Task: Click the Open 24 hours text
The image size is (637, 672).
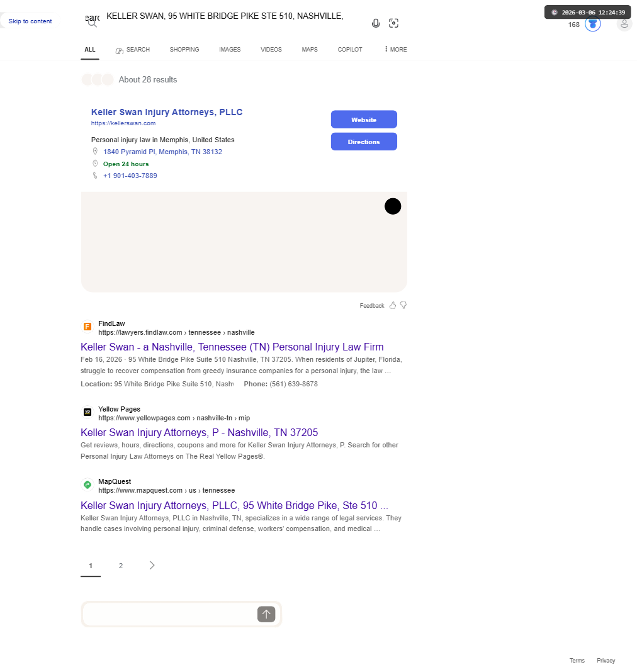Action: 126,164
